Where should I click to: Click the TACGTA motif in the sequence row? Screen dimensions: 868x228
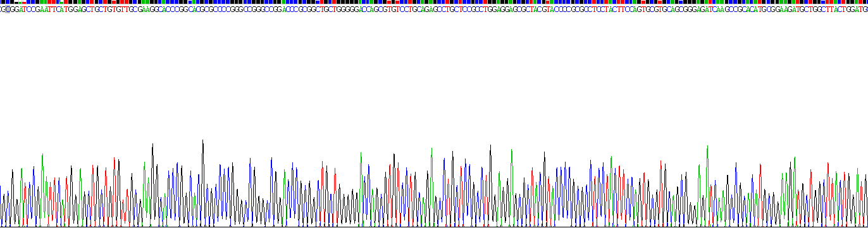coord(542,9)
